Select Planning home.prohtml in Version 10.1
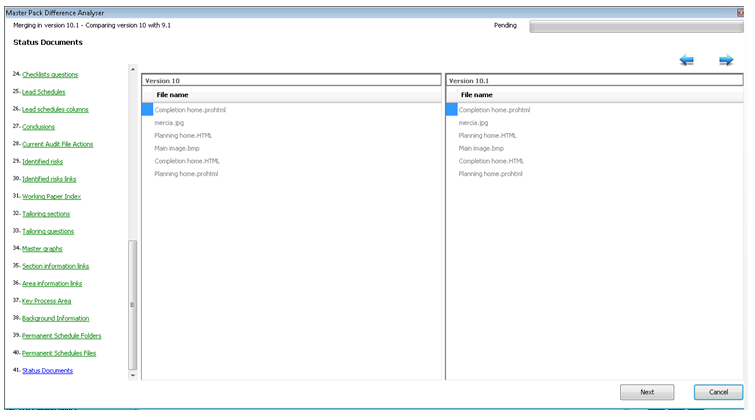 (x=490, y=174)
